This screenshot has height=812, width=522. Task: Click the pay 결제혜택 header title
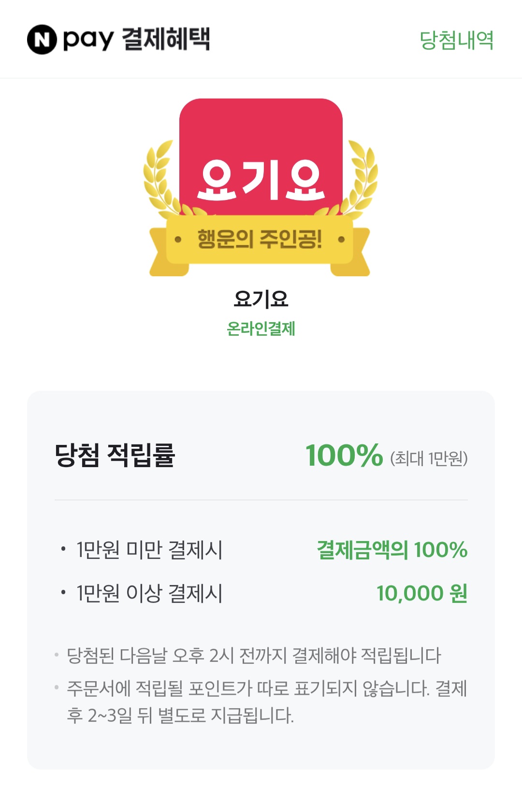pyautogui.click(x=137, y=39)
